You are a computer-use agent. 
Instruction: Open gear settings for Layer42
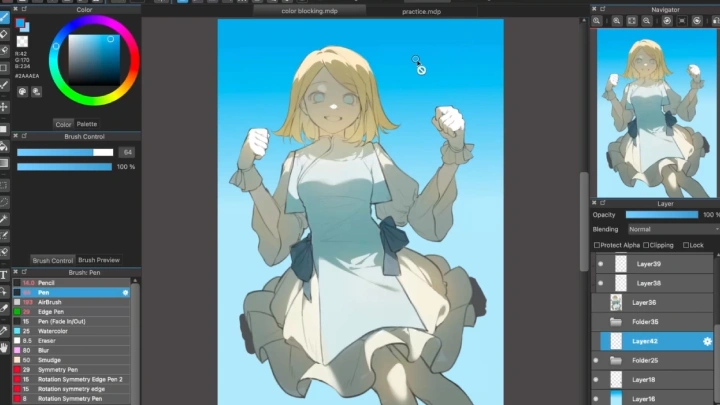pyautogui.click(x=707, y=341)
